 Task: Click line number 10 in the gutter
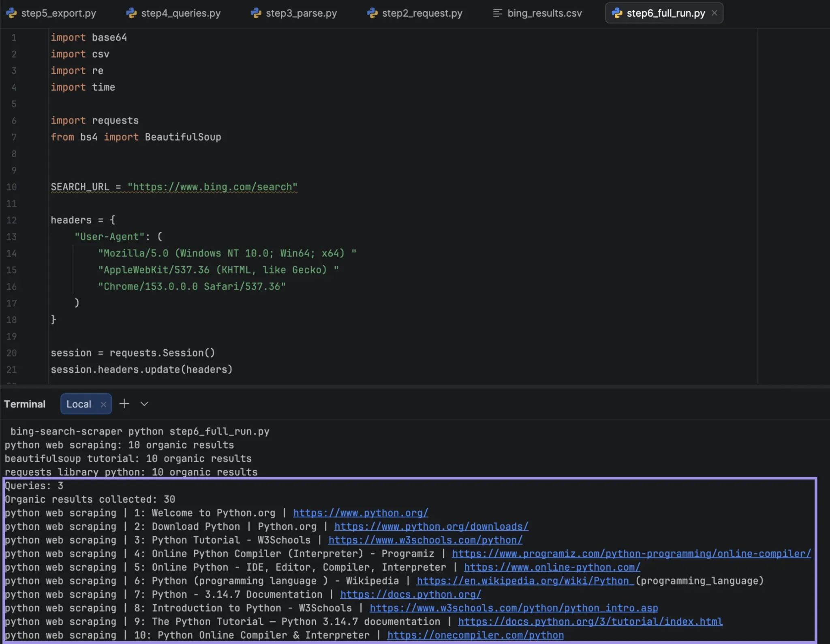pos(11,187)
